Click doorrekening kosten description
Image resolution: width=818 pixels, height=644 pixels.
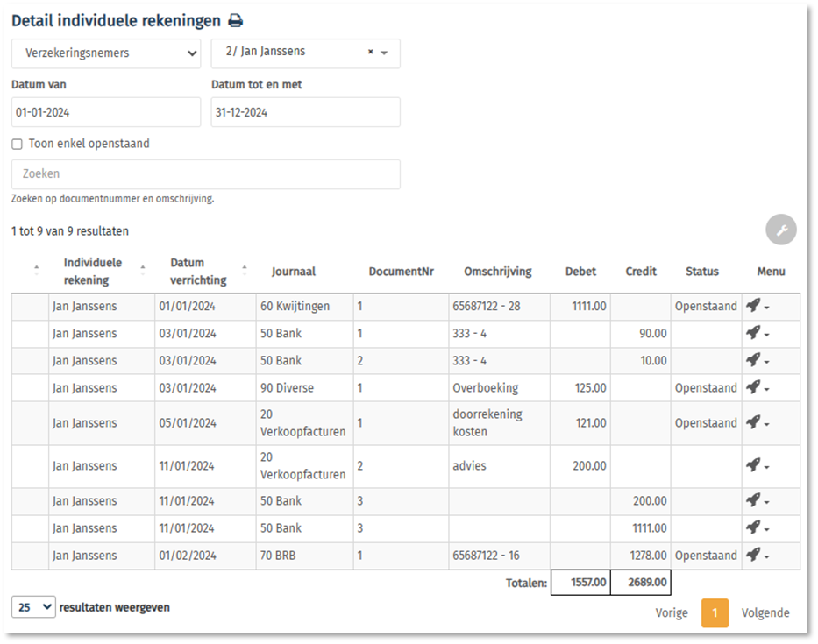[x=487, y=423]
